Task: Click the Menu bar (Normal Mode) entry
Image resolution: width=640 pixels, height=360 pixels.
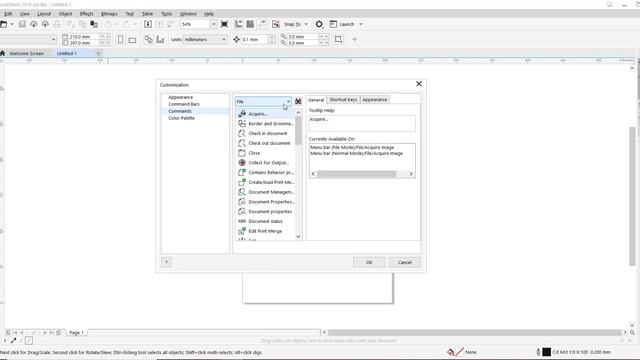Action: point(356,153)
